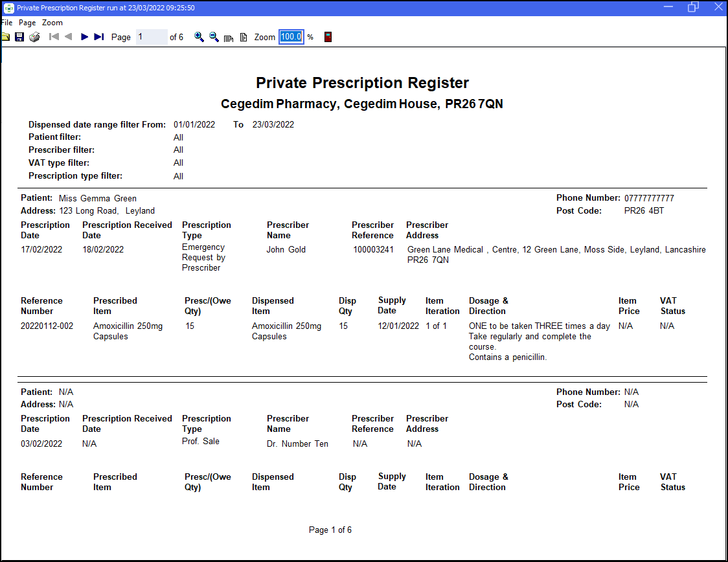Click the zoom out magnifier icon
This screenshot has width=728, height=562.
[x=214, y=37]
